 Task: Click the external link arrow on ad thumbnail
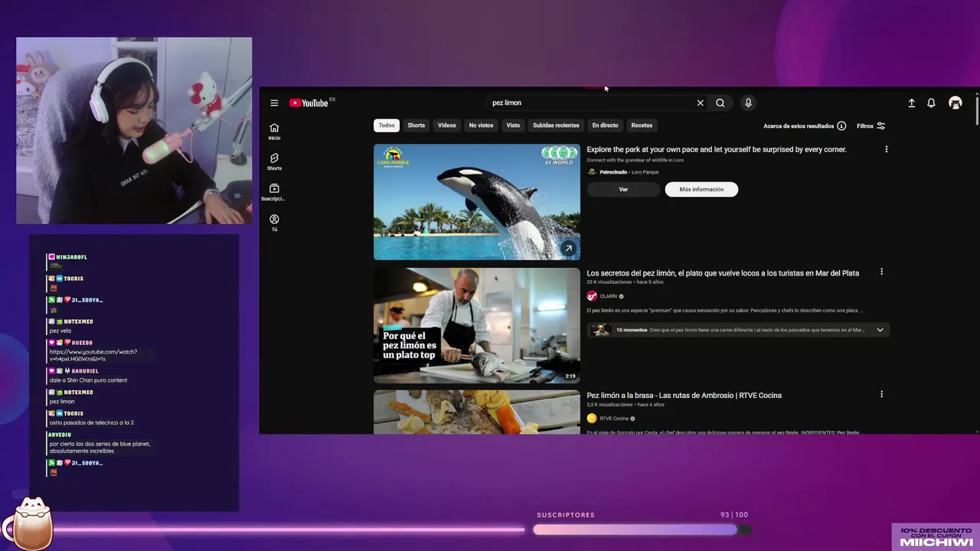click(568, 248)
